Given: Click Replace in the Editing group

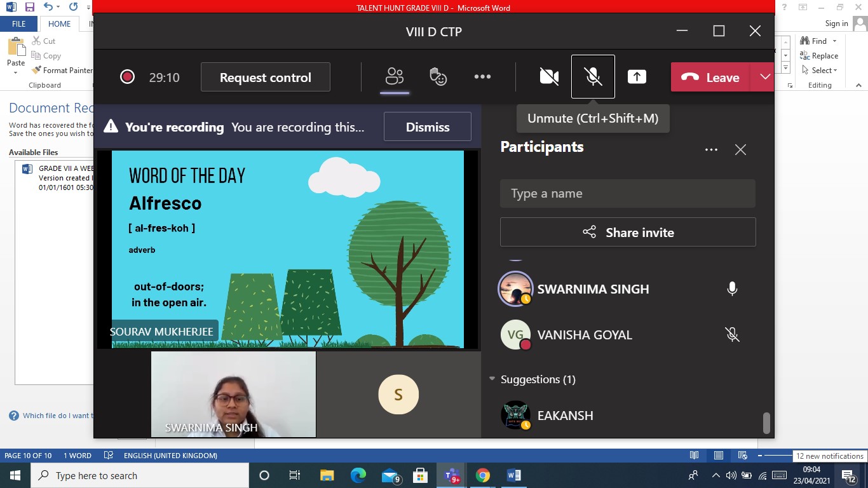Looking at the screenshot, I should tap(820, 56).
